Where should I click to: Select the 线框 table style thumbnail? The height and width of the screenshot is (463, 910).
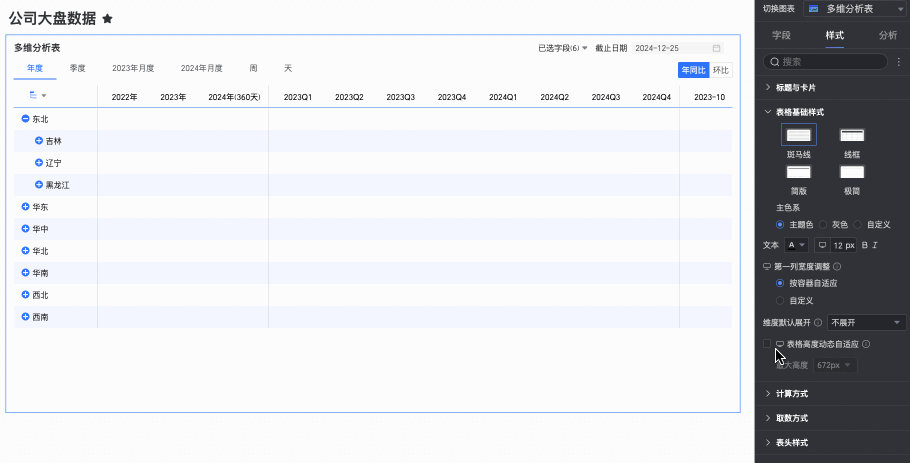coord(852,135)
